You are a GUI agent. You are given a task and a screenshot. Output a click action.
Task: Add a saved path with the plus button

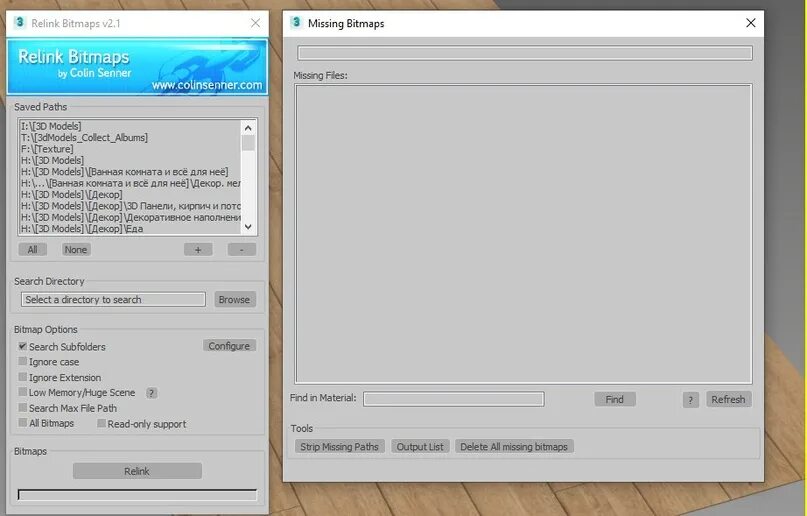(198, 250)
